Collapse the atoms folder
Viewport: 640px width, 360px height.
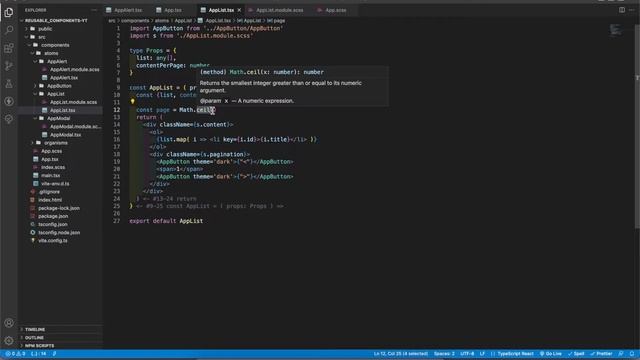pyautogui.click(x=51, y=53)
